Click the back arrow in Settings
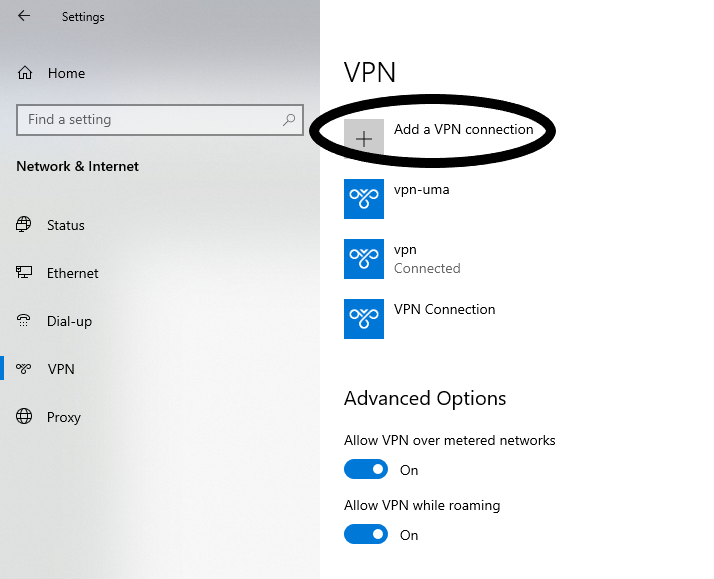Image resolution: width=714 pixels, height=579 pixels. [24, 16]
